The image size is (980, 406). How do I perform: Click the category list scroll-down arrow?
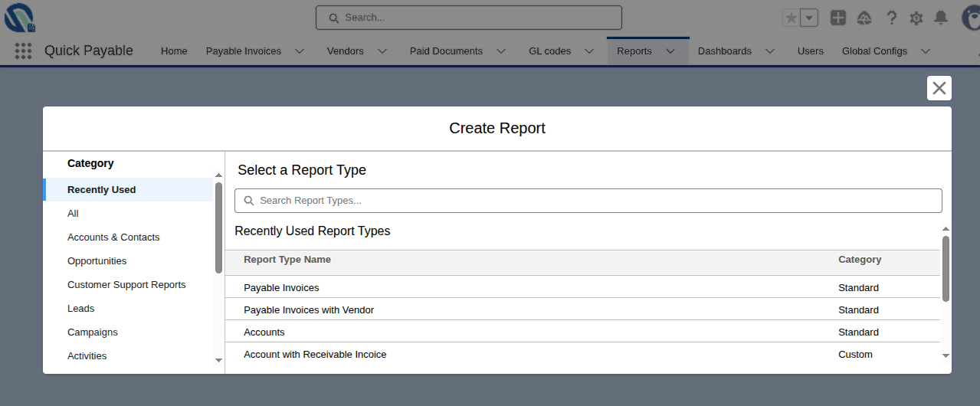click(218, 360)
